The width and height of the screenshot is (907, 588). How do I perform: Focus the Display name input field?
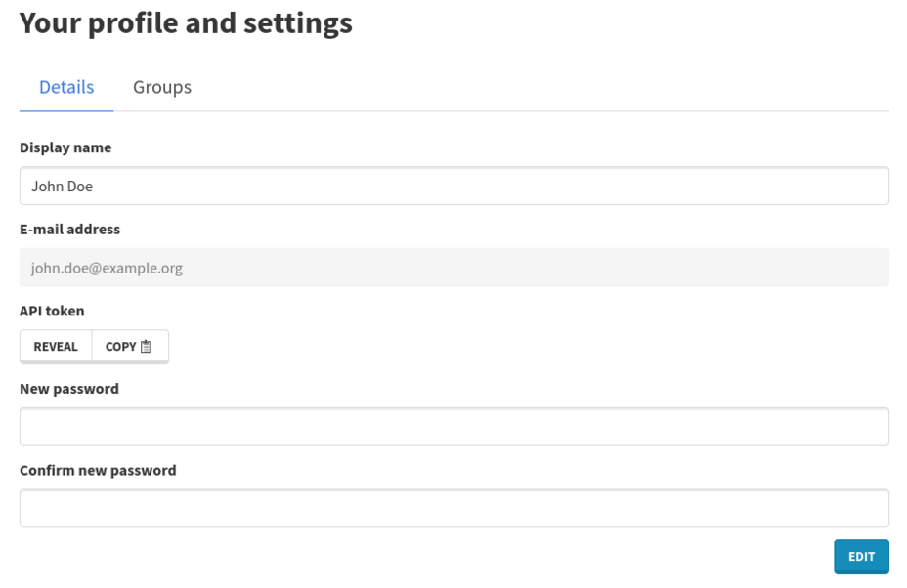click(x=454, y=187)
